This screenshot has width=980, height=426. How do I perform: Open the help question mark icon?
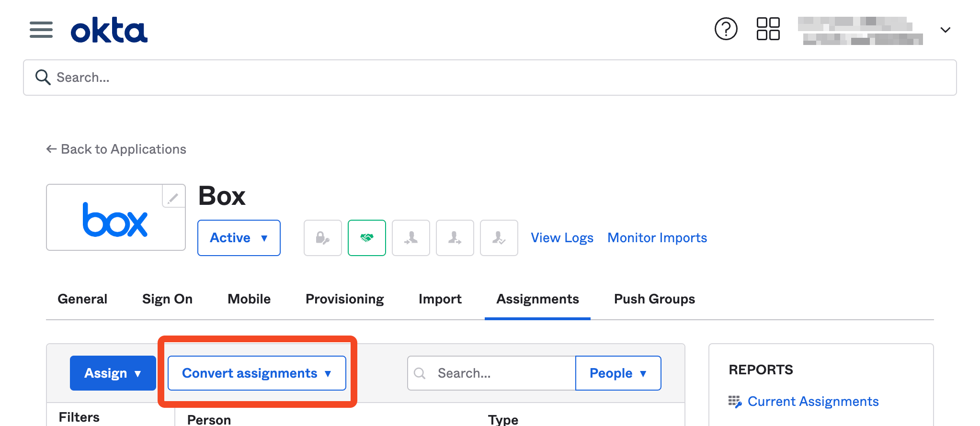click(x=726, y=29)
